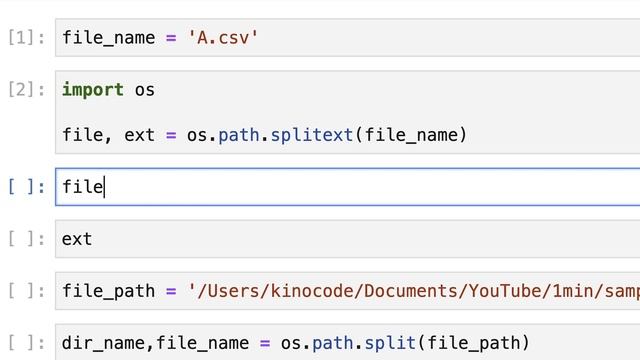Click the [2]: execution prompt
This screenshot has height=360, width=640.
27,89
